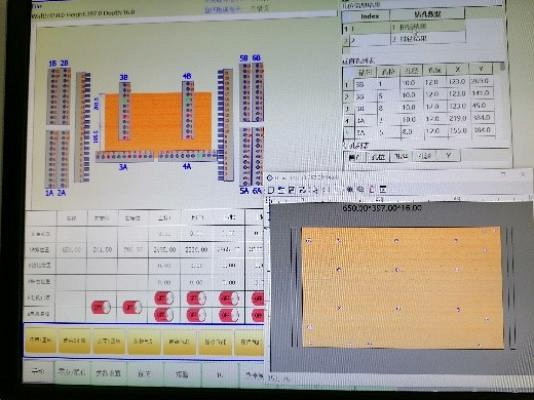Screen dimensions: 534x400
Task: Click the Index column header
Action: pos(370,16)
